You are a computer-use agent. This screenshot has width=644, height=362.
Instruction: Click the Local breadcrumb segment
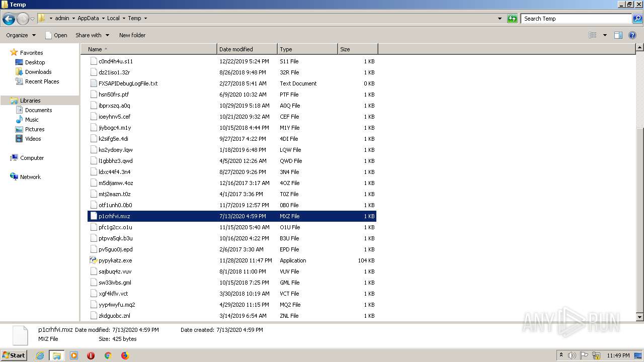[x=113, y=18]
